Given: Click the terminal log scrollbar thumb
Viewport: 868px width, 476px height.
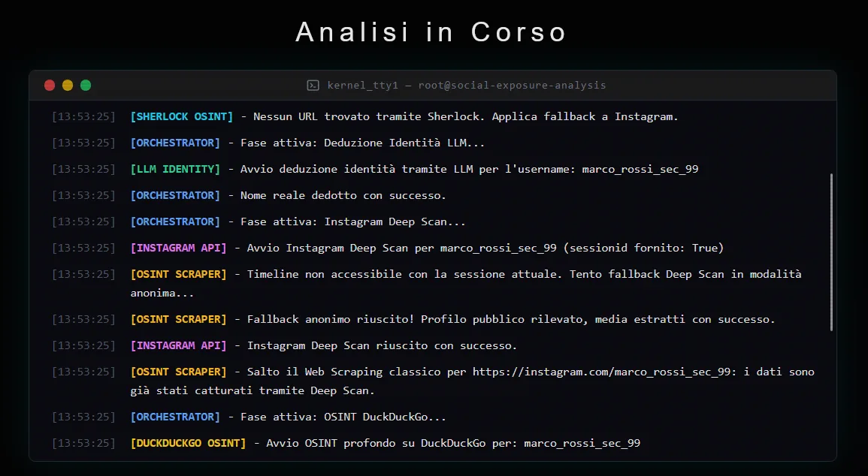Looking at the screenshot, I should tap(831, 252).
